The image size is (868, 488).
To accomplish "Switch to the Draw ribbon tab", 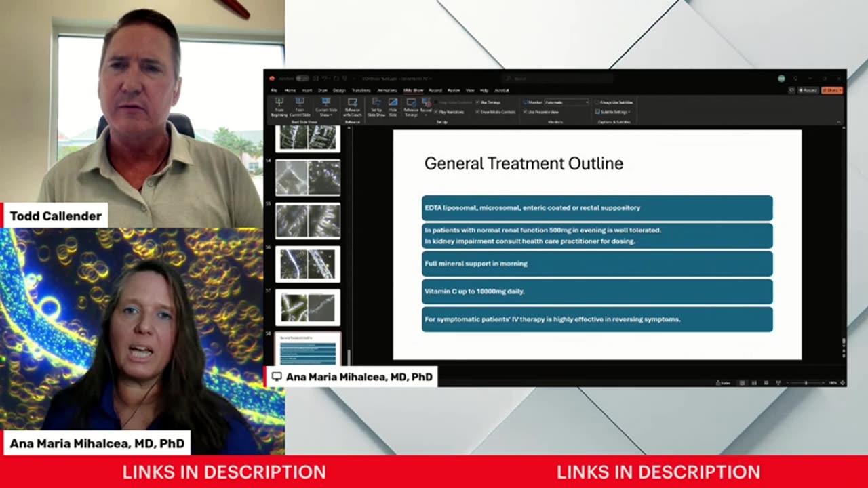I will (x=323, y=90).
